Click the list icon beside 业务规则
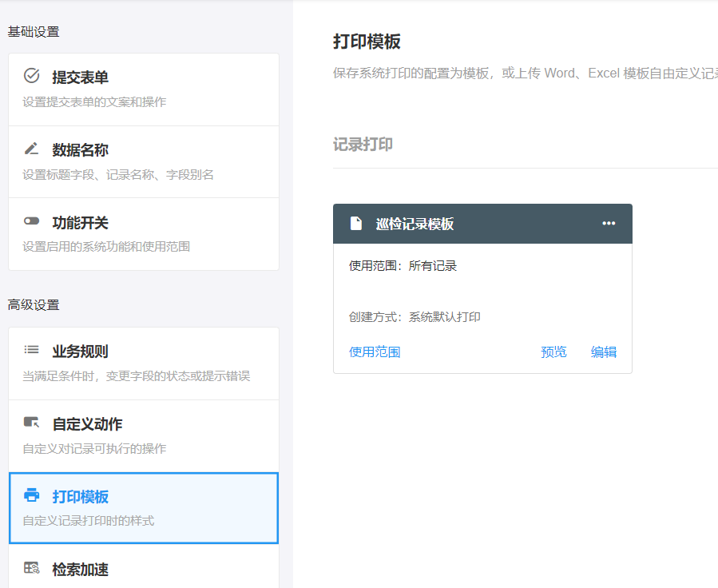The image size is (718, 588). pyautogui.click(x=32, y=350)
